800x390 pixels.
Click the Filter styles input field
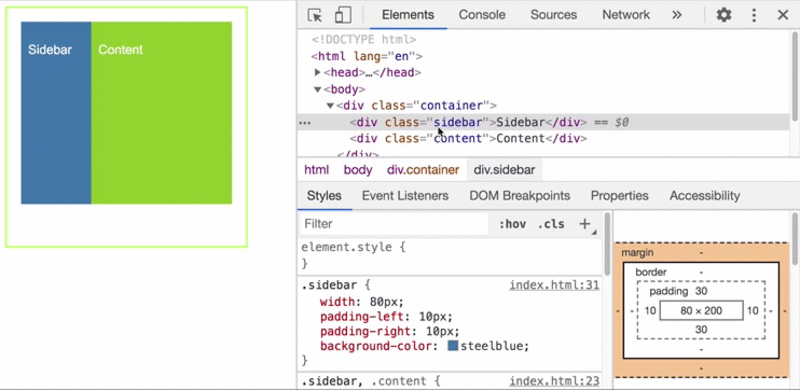coord(394,224)
